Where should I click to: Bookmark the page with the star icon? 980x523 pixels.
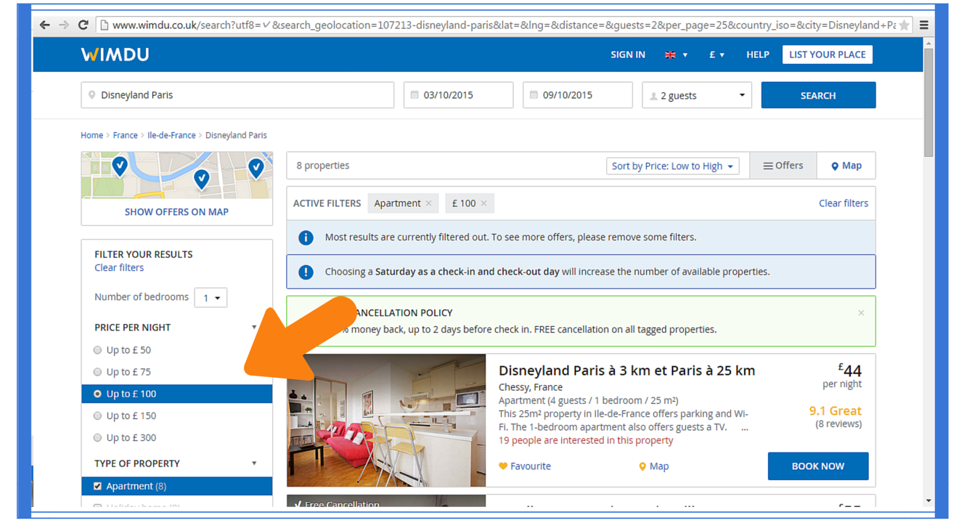(904, 25)
